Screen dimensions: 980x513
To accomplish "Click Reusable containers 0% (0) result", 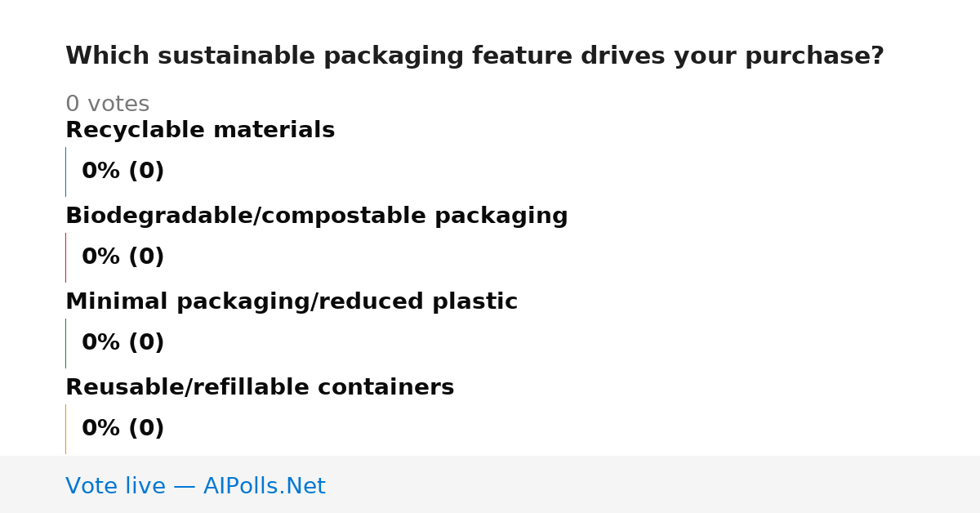I will click(x=123, y=429).
